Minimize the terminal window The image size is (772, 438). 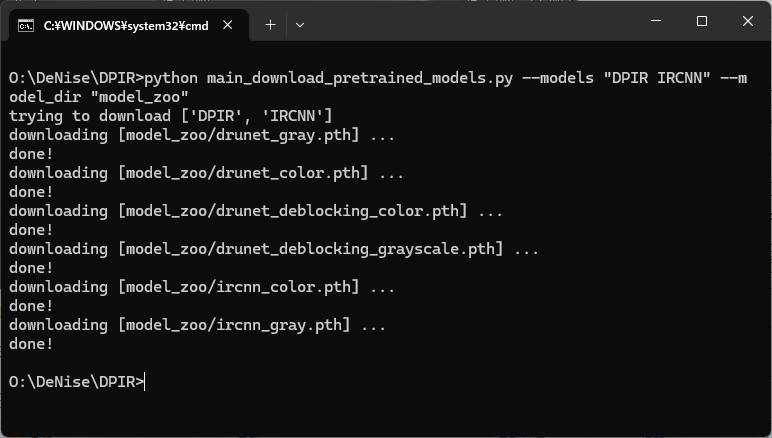coord(656,21)
